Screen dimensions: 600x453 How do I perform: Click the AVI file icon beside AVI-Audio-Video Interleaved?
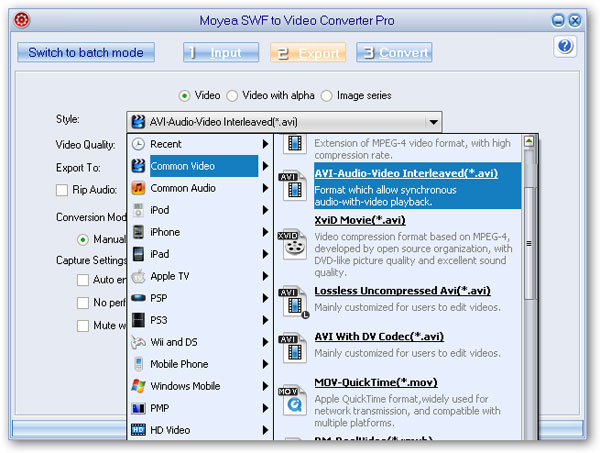(x=293, y=186)
